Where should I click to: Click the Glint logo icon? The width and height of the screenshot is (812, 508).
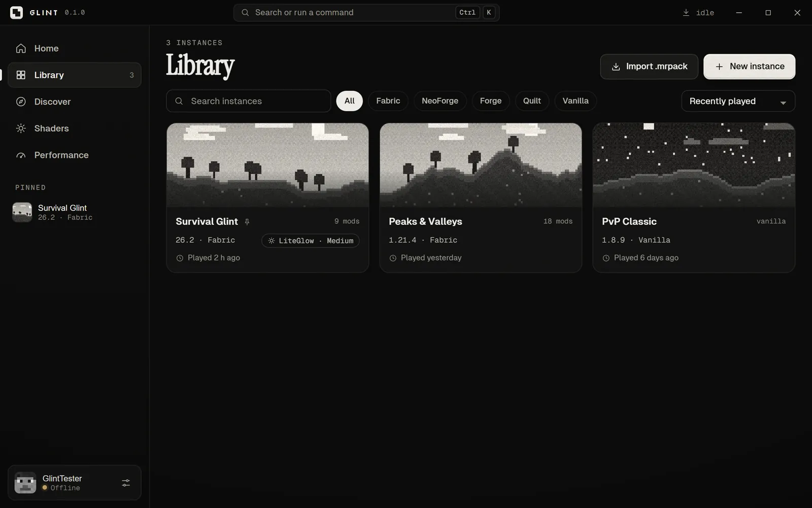[x=16, y=13]
